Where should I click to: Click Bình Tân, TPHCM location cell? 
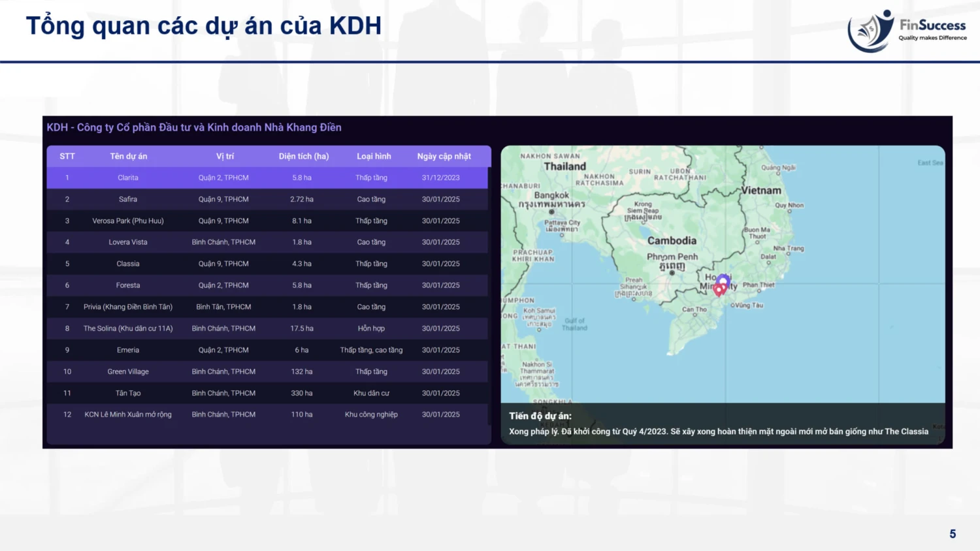(x=223, y=307)
